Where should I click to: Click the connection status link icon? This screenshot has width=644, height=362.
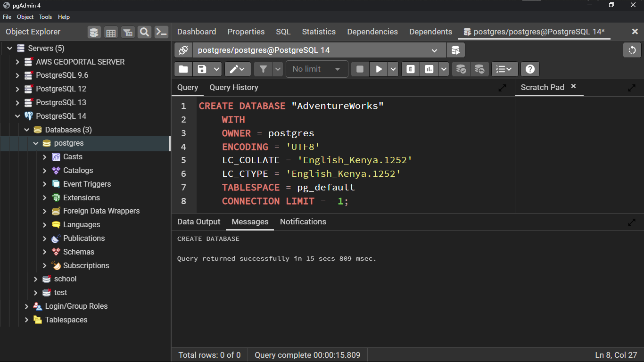183,50
